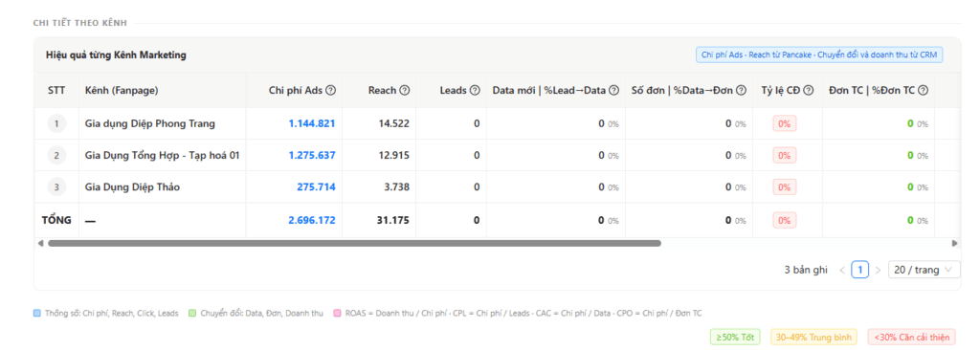Click the help icon beside Leads column
The height and width of the screenshot is (350, 980).
point(475,91)
